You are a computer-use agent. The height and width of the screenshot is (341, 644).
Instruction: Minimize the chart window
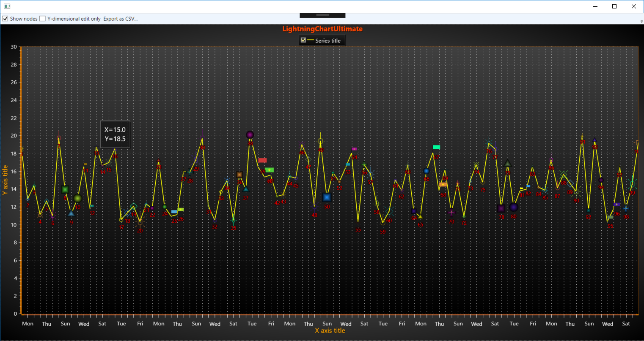click(595, 6)
